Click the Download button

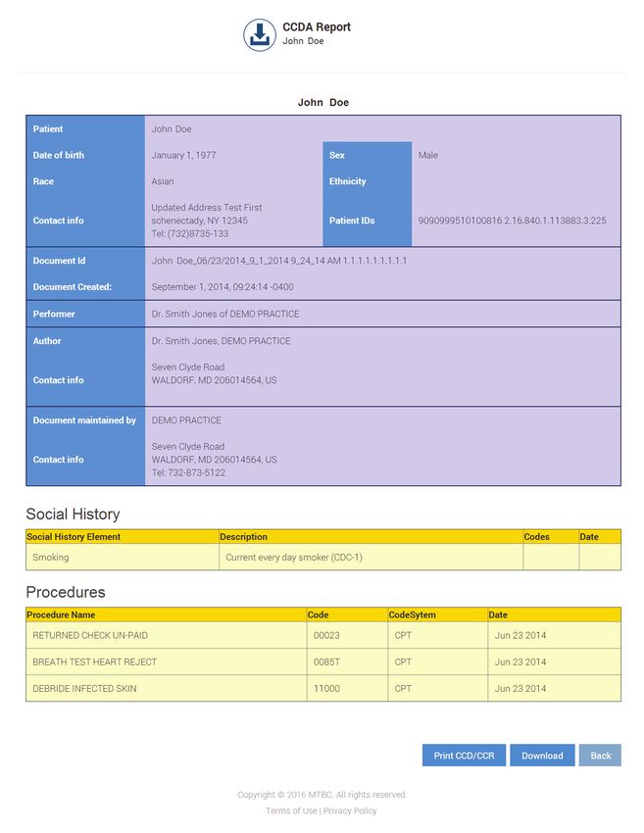pos(542,755)
